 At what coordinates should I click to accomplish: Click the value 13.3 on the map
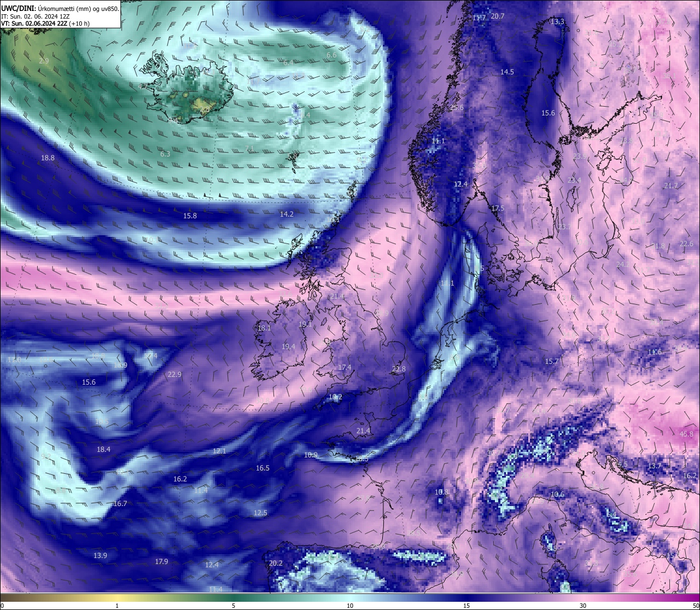pos(557,22)
